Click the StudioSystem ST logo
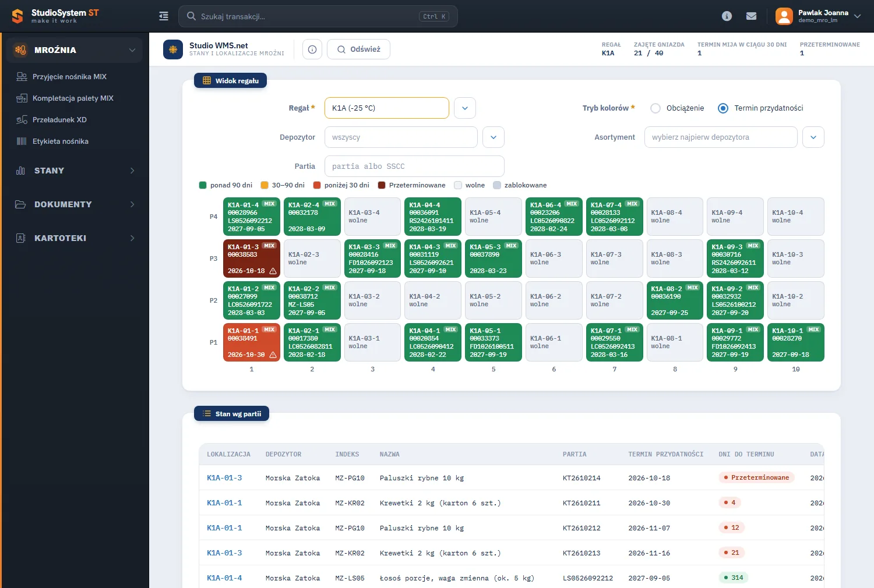 pyautogui.click(x=56, y=16)
